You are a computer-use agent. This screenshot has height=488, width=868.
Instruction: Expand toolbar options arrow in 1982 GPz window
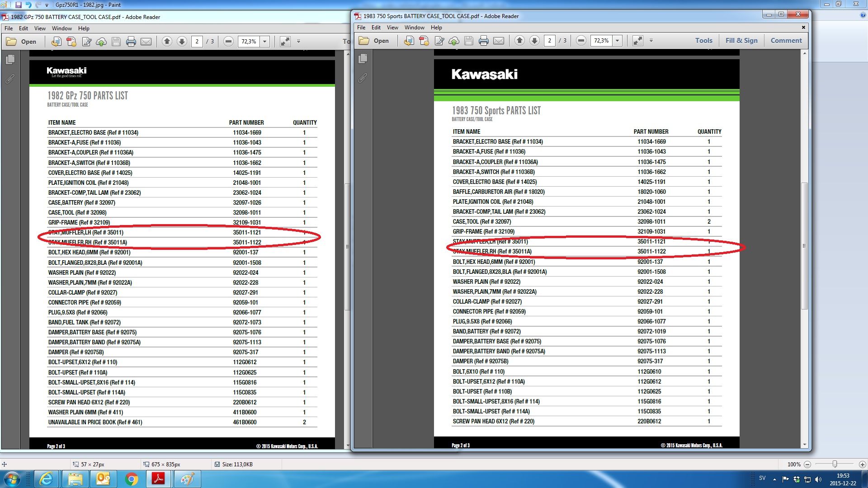pyautogui.click(x=298, y=42)
